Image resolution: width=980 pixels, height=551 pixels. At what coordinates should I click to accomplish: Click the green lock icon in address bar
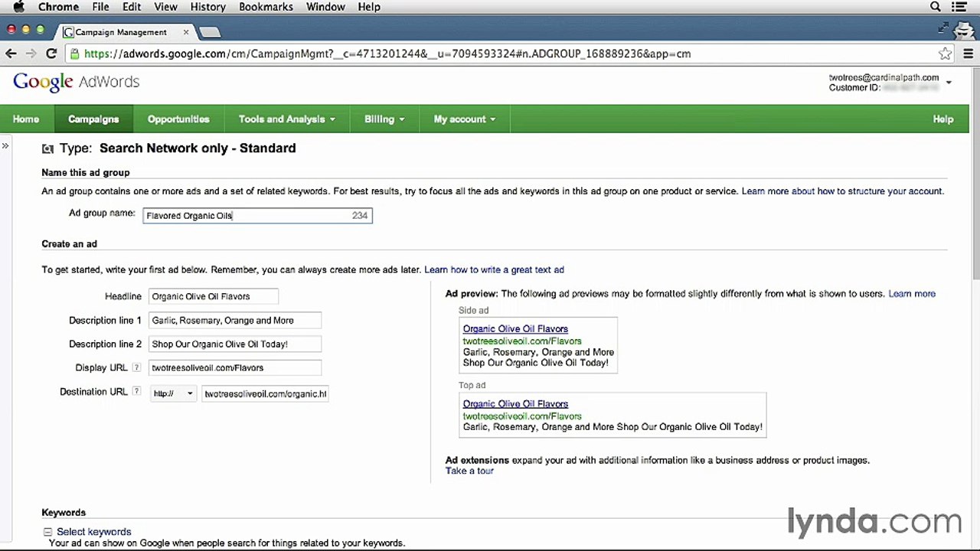[x=74, y=54]
